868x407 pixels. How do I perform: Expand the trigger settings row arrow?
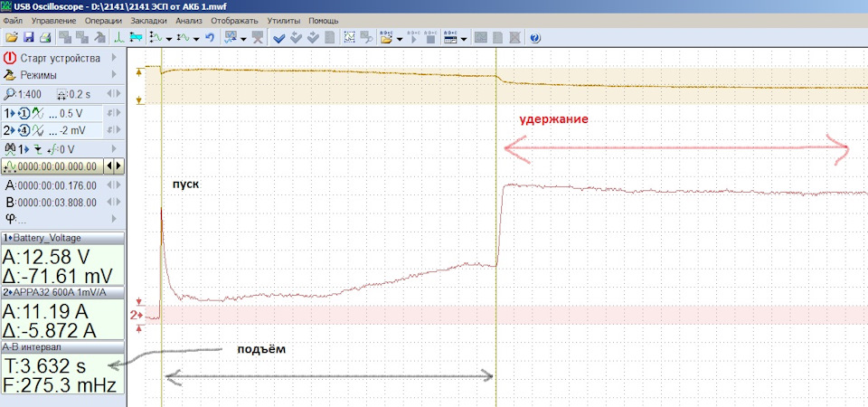click(114, 149)
